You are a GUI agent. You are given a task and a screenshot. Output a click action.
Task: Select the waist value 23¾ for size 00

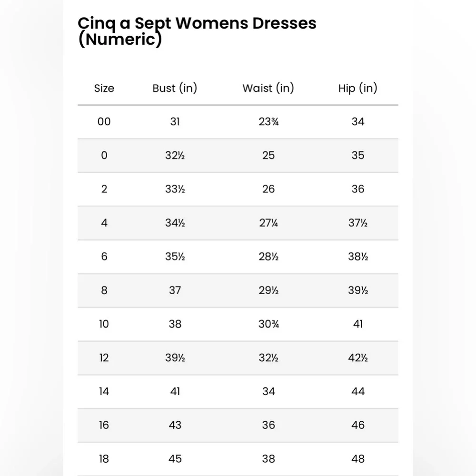click(268, 122)
